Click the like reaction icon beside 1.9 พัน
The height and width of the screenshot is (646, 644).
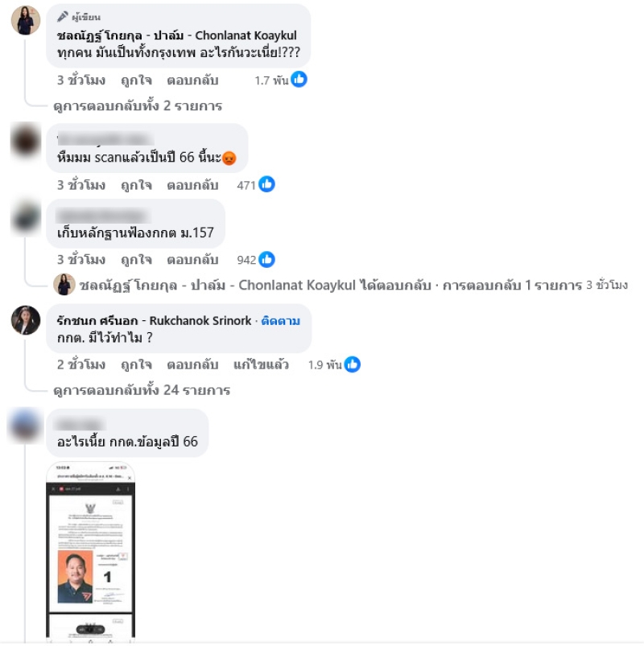point(352,364)
